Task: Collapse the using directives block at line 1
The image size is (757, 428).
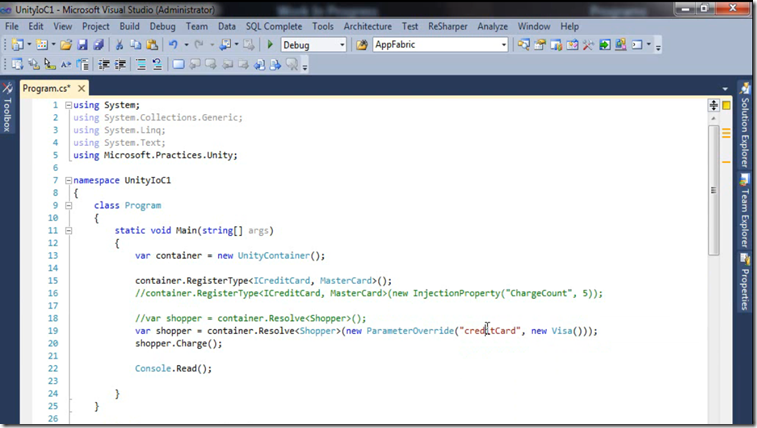Action: [x=69, y=105]
